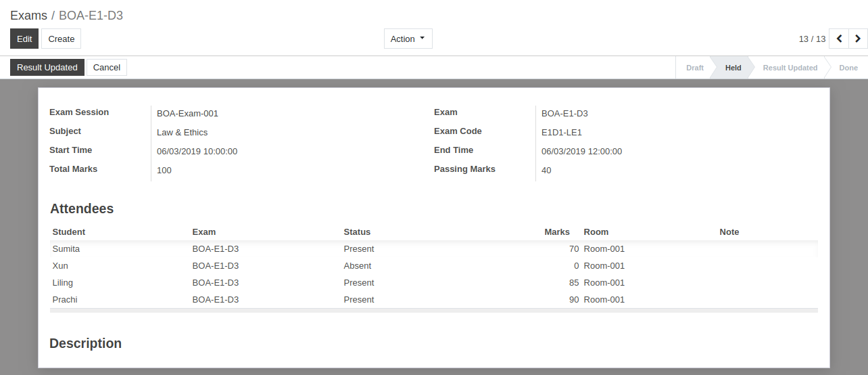The image size is (868, 375).
Task: Go to the previous exam record
Action: [x=839, y=39]
